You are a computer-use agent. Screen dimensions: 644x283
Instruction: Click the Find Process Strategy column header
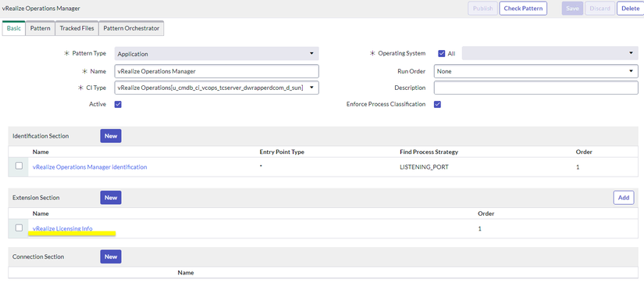click(429, 152)
